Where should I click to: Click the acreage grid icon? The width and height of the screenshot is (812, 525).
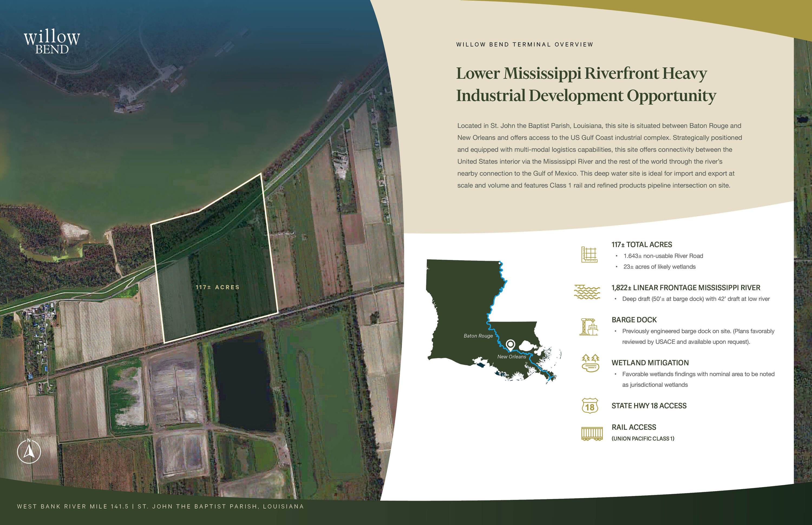pyautogui.click(x=589, y=254)
